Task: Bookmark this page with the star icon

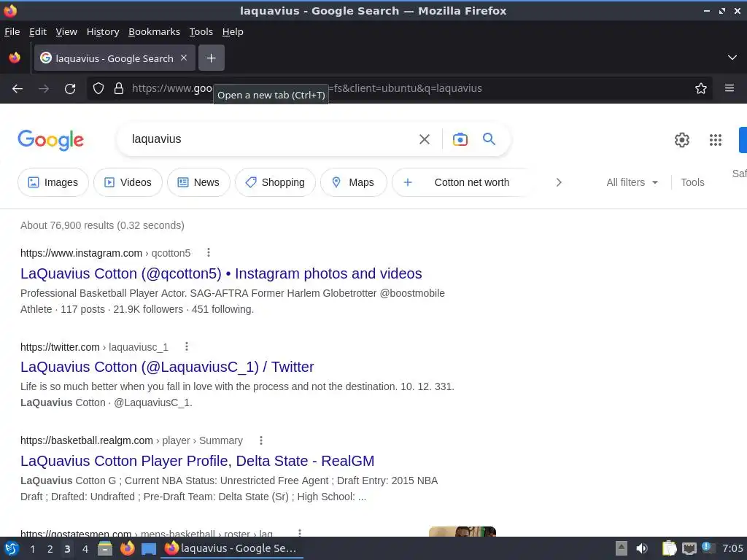Action: pyautogui.click(x=700, y=88)
